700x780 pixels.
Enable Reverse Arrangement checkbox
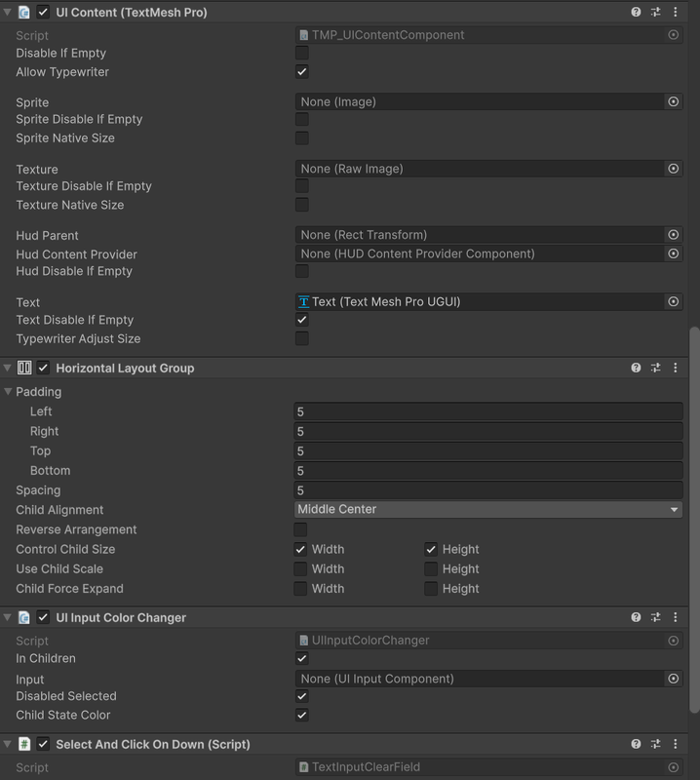301,529
